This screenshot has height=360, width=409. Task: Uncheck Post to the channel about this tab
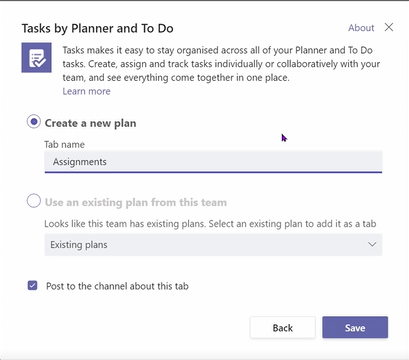point(32,285)
